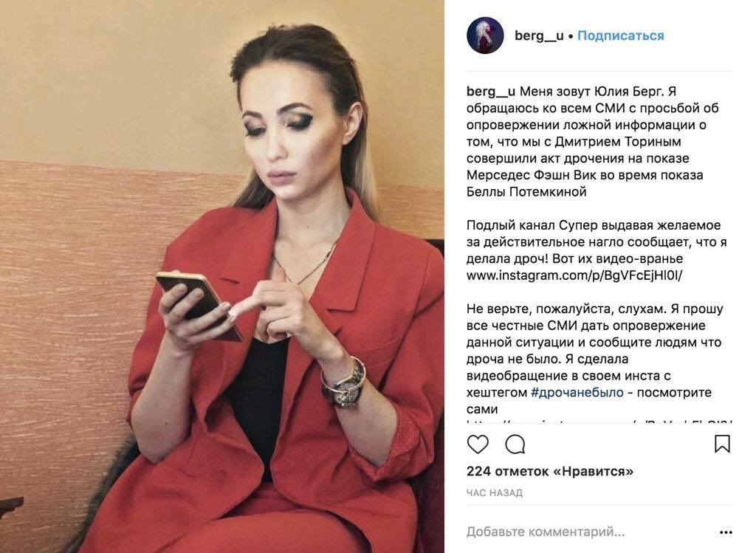Click the Меня зовут Юлия Берг caption text
This screenshot has width=756, height=553.
(x=598, y=91)
